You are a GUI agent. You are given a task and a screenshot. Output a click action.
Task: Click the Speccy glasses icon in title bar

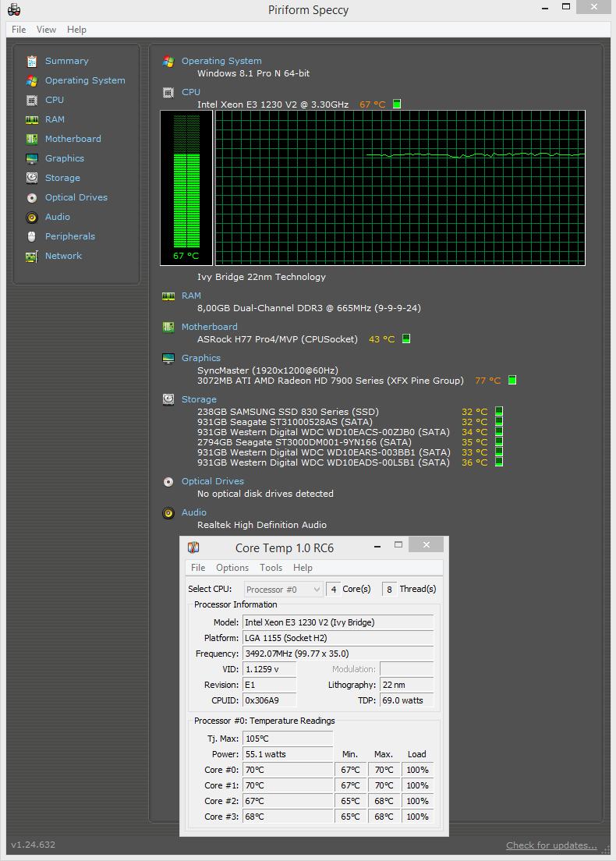[x=14, y=9]
